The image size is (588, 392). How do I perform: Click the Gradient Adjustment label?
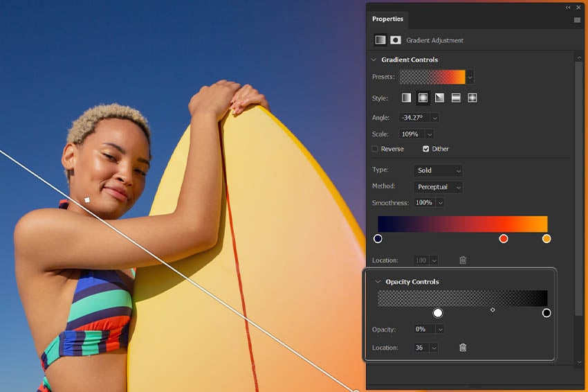pos(434,40)
